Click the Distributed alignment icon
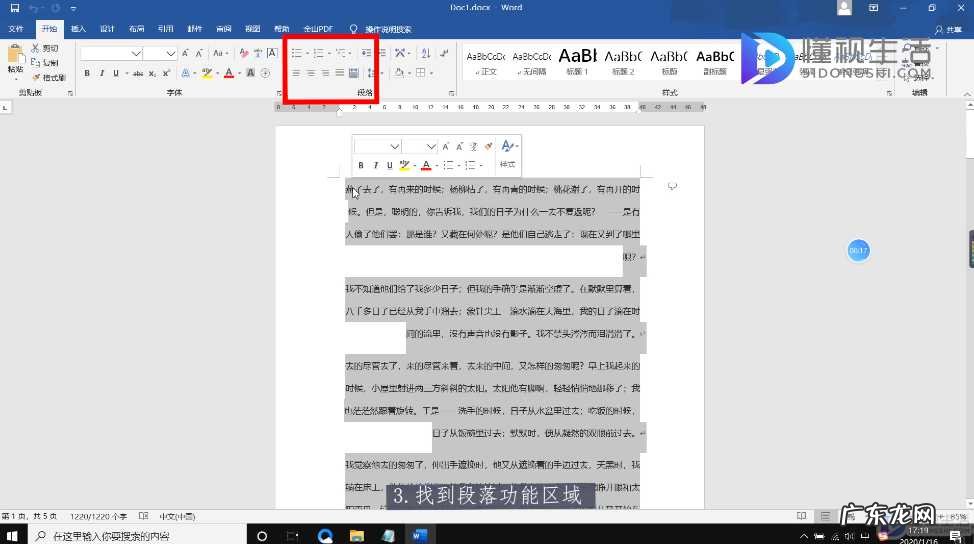Viewport: 974px width, 544px height. (353, 73)
